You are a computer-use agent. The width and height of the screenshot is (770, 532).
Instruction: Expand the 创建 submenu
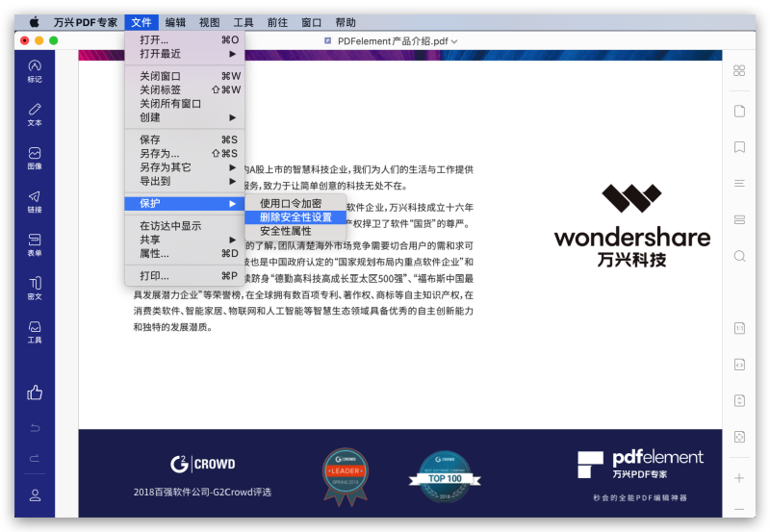(185, 117)
